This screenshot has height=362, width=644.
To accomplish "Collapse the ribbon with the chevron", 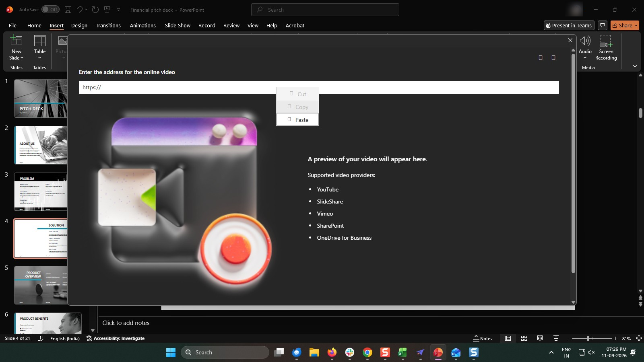I will (635, 66).
